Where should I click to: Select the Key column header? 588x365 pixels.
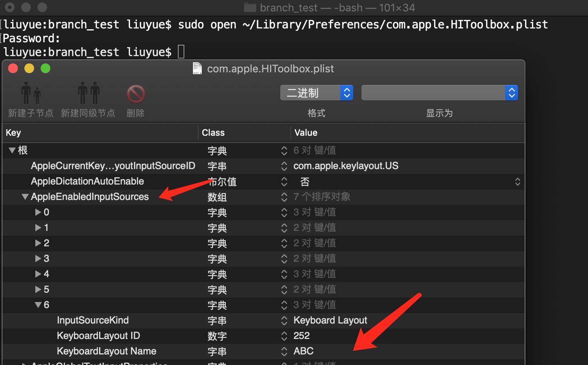tap(13, 133)
